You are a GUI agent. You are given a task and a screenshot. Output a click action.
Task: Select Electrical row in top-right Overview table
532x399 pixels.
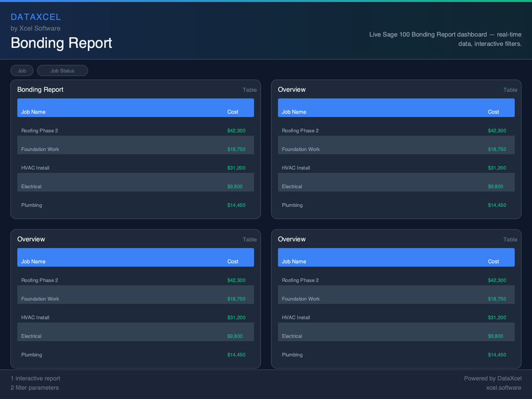pyautogui.click(x=292, y=187)
